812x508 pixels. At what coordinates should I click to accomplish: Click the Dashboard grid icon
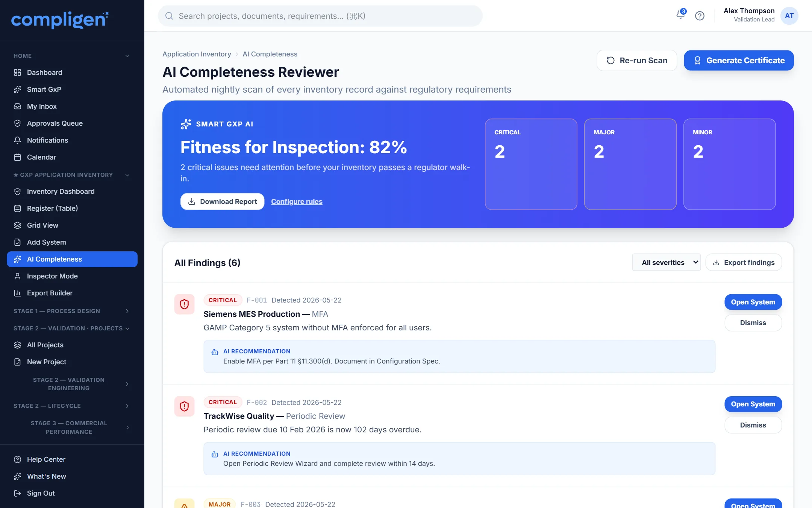[17, 72]
